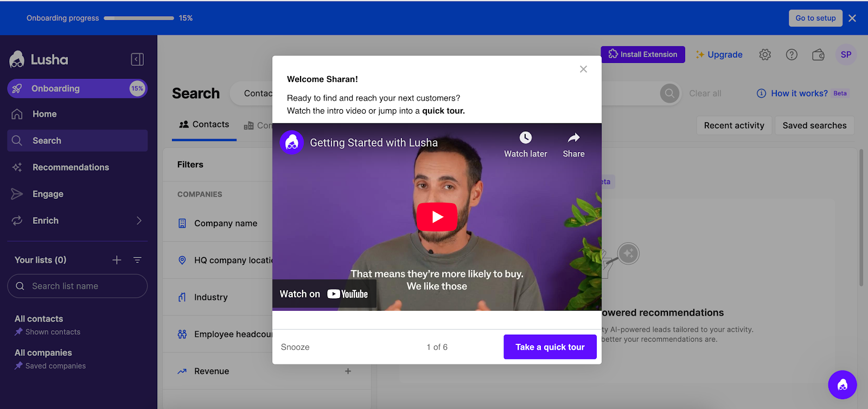Image resolution: width=868 pixels, height=409 pixels.
Task: Expand the Enrich submenu chevron
Action: tap(139, 221)
